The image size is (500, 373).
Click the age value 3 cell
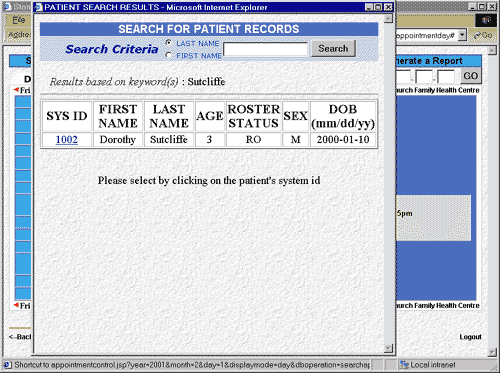pyautogui.click(x=209, y=139)
